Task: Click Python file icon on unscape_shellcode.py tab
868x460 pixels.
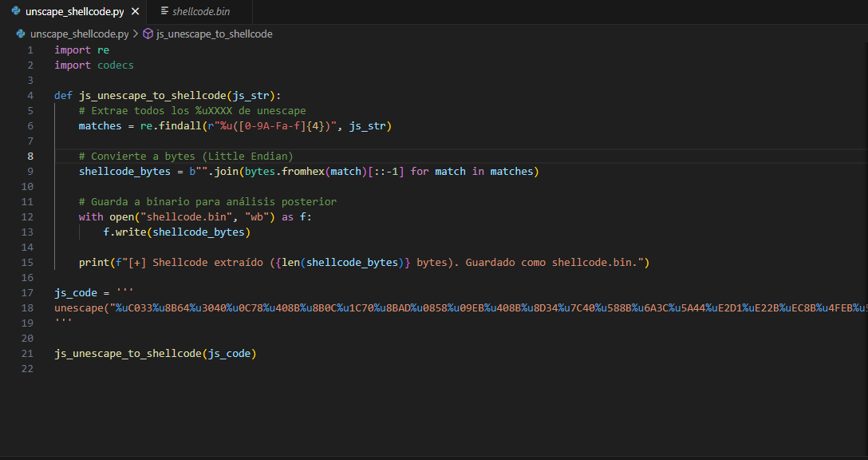Action: pos(16,11)
